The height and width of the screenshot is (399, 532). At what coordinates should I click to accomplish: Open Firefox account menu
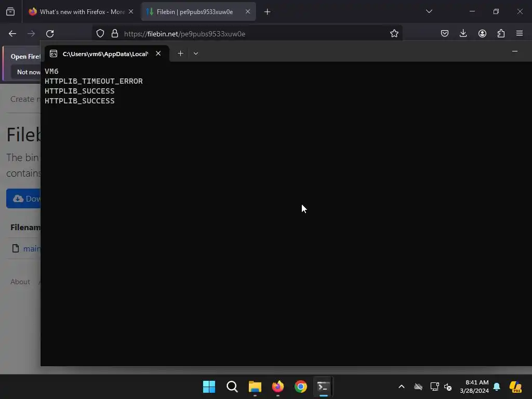click(482, 33)
